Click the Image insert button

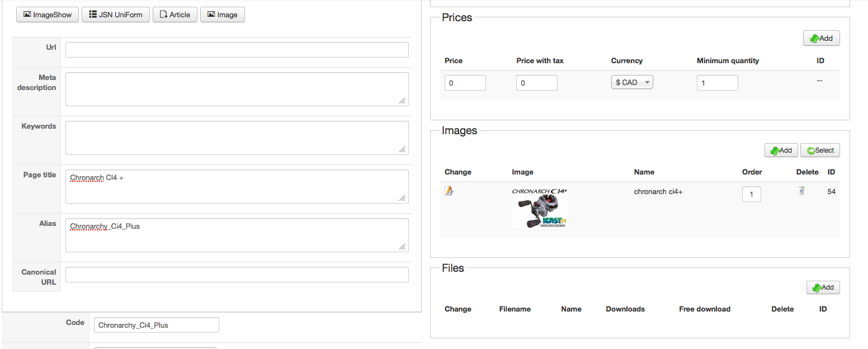[x=223, y=15]
